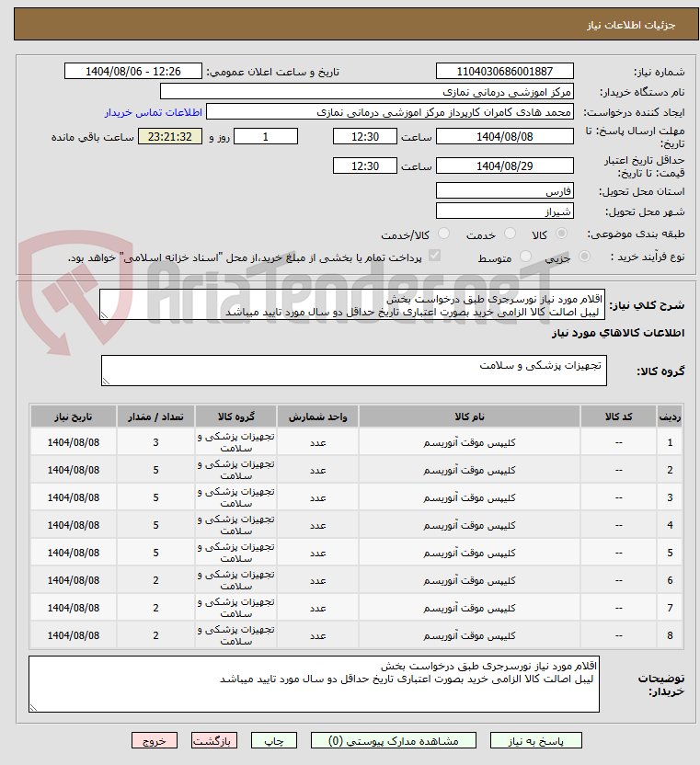The width and height of the screenshot is (700, 765).
Task: Click row number 2 cell
Action: tap(670, 471)
